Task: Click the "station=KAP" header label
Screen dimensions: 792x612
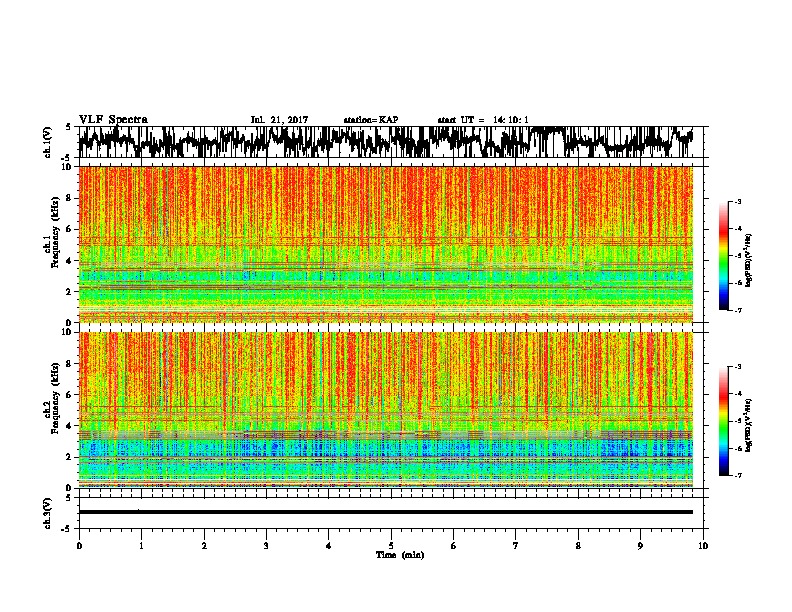Action: [x=371, y=120]
